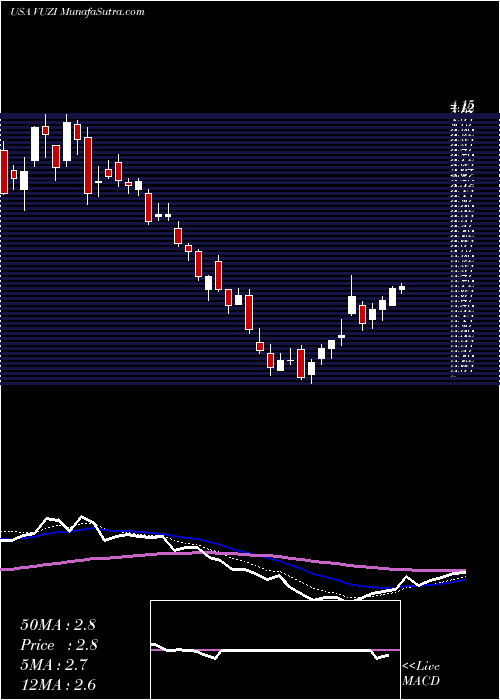Image resolution: width=500 pixels, height=700 pixels.
Task: Click the top price axis value 4.15
Action: [x=462, y=107]
